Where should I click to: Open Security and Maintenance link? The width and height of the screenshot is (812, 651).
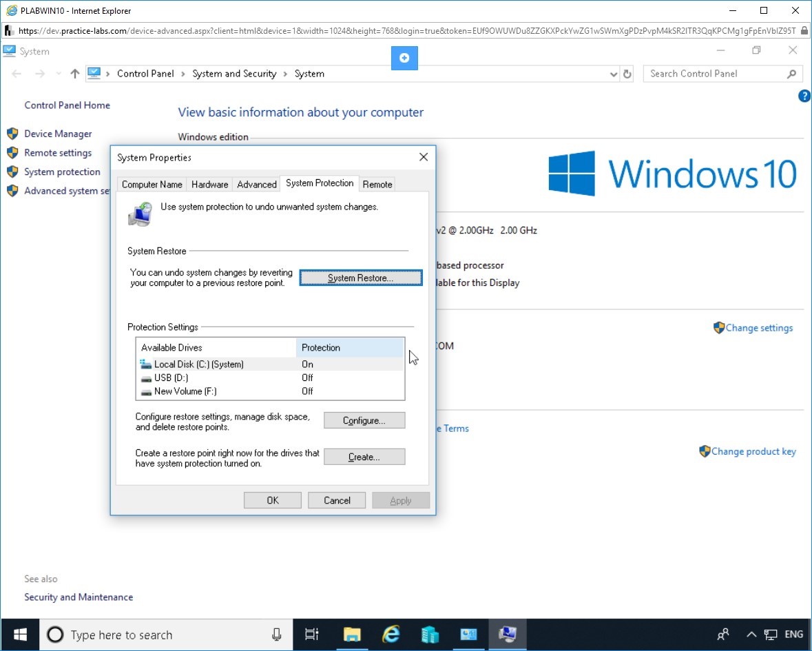click(x=79, y=597)
